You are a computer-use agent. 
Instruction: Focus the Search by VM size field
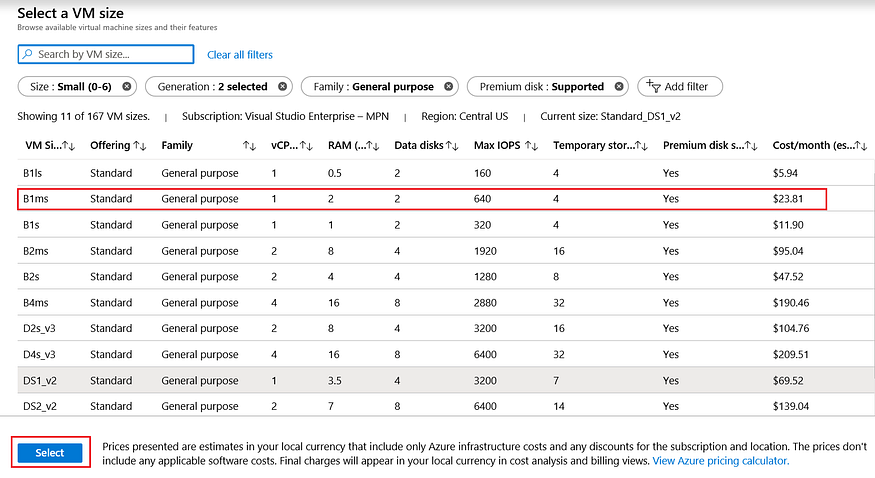(106, 55)
